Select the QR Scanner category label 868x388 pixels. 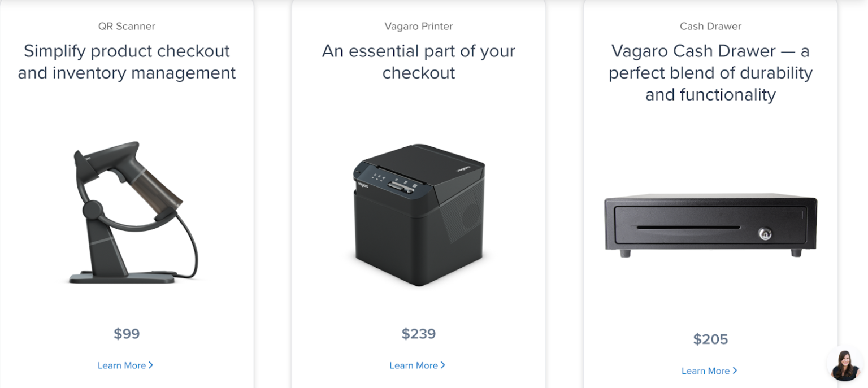click(125, 26)
